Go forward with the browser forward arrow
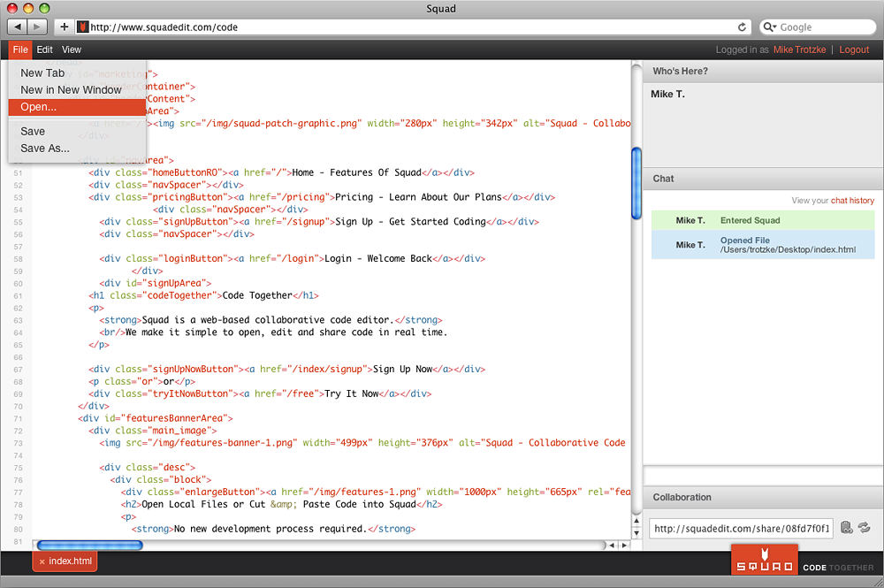Screen dimensions: 884x588 [x=37, y=27]
